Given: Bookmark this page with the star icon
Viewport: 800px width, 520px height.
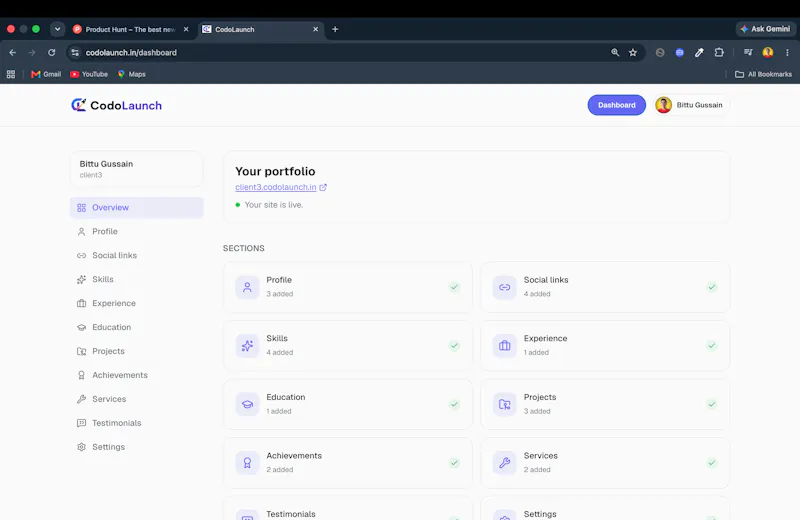Looking at the screenshot, I should click(633, 53).
